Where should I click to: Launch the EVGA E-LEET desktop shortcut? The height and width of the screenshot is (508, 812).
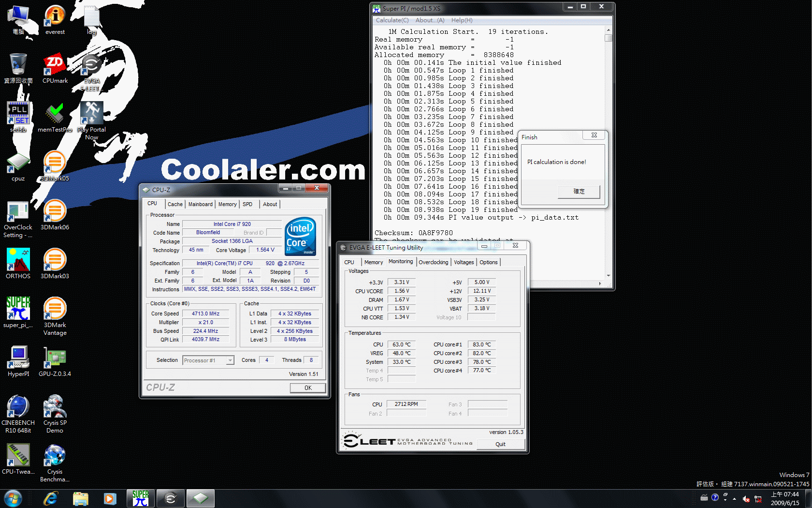(92, 72)
